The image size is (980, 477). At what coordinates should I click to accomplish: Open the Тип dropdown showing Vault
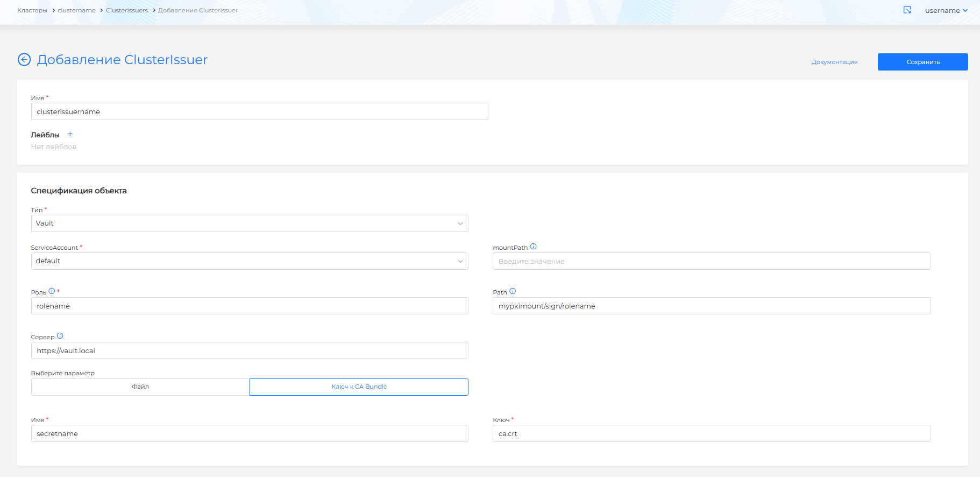pyautogui.click(x=250, y=223)
